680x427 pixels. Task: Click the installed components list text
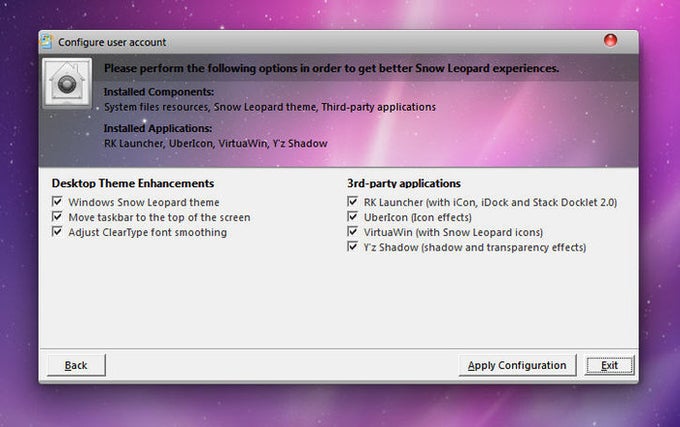(x=270, y=107)
